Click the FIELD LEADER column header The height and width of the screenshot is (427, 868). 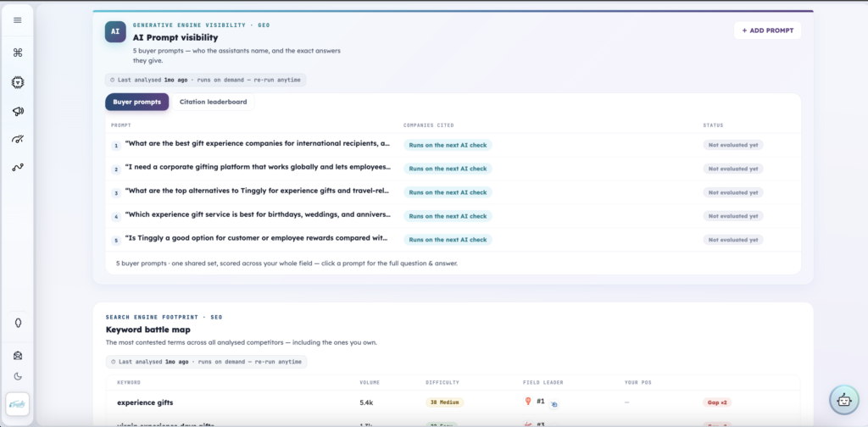click(543, 382)
